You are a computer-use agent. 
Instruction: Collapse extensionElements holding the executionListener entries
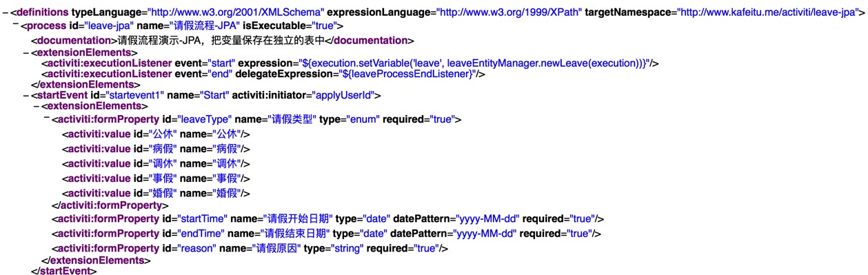26,52
